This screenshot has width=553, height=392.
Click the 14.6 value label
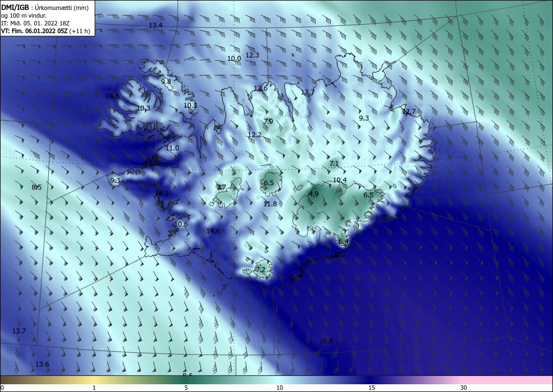(213, 231)
